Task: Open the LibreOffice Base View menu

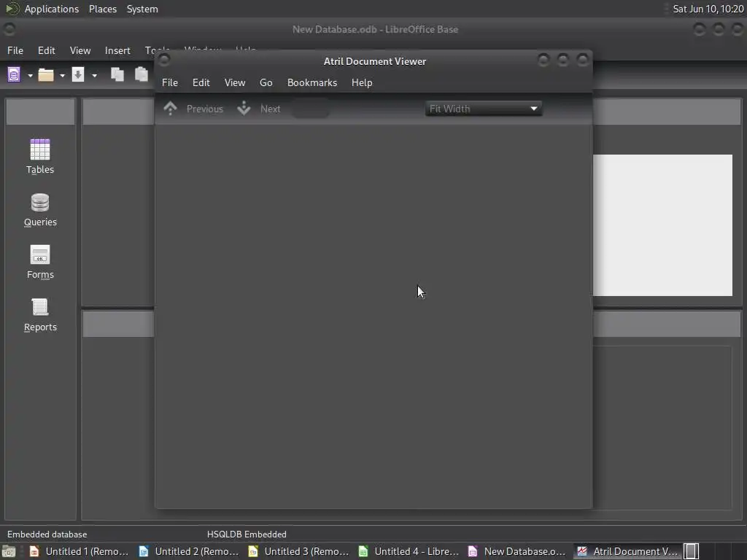Action: coord(80,50)
